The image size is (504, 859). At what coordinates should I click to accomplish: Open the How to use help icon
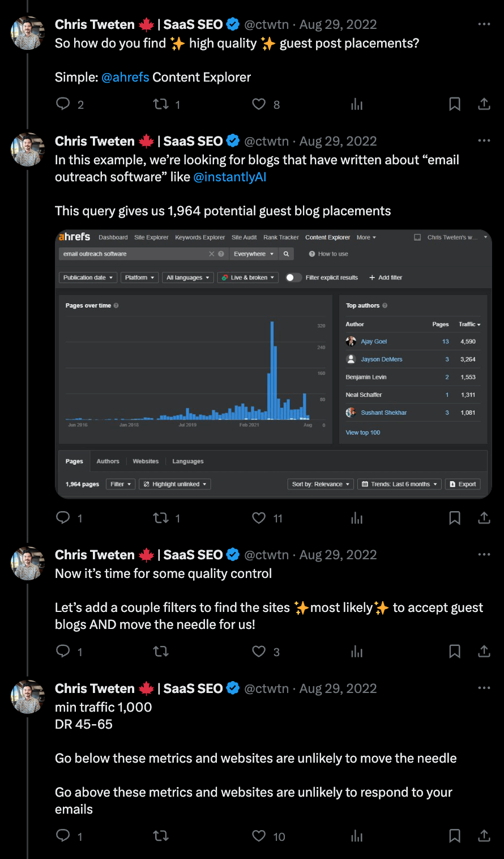click(x=313, y=254)
